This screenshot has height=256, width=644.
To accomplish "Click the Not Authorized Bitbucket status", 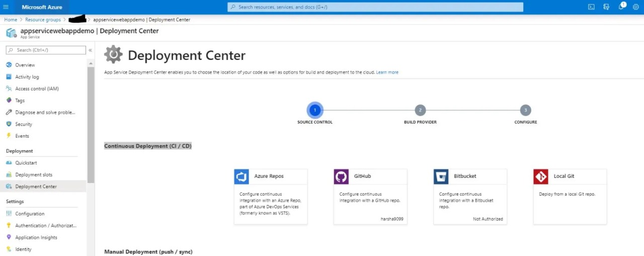I will pyautogui.click(x=488, y=219).
